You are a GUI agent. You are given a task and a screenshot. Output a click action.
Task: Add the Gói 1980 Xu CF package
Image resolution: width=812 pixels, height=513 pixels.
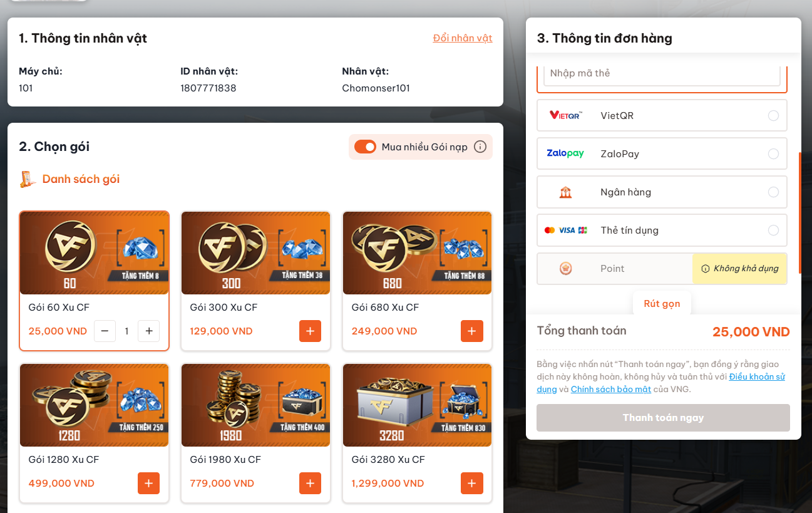point(310,483)
